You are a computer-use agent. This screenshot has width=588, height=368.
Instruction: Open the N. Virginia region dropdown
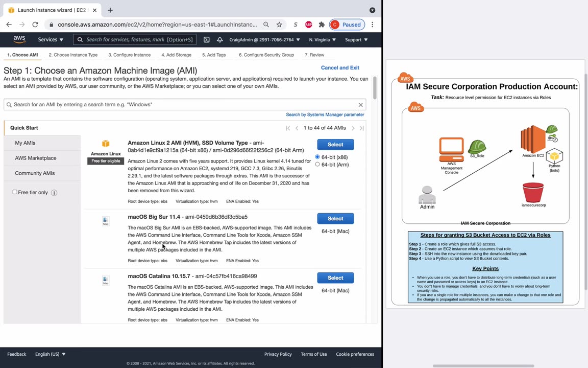322,39
